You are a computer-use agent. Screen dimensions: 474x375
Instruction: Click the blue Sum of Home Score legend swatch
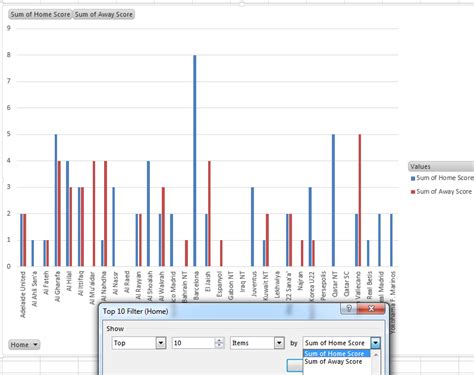click(x=413, y=178)
